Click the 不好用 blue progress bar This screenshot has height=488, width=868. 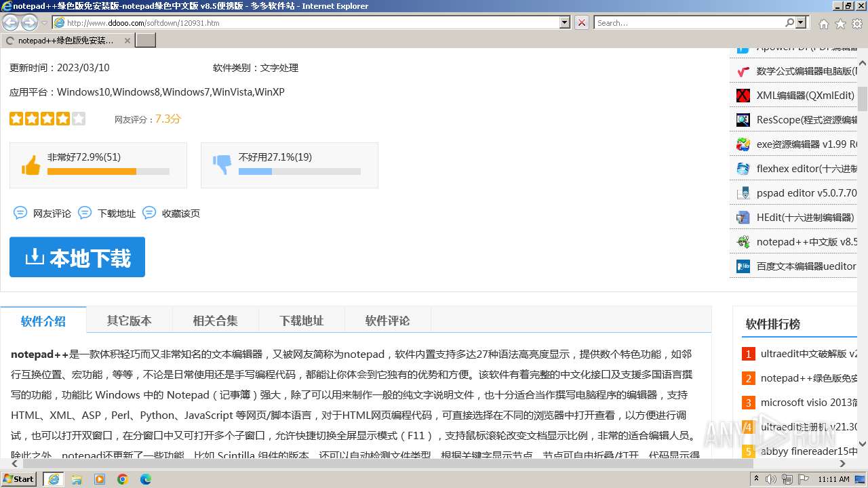click(299, 171)
